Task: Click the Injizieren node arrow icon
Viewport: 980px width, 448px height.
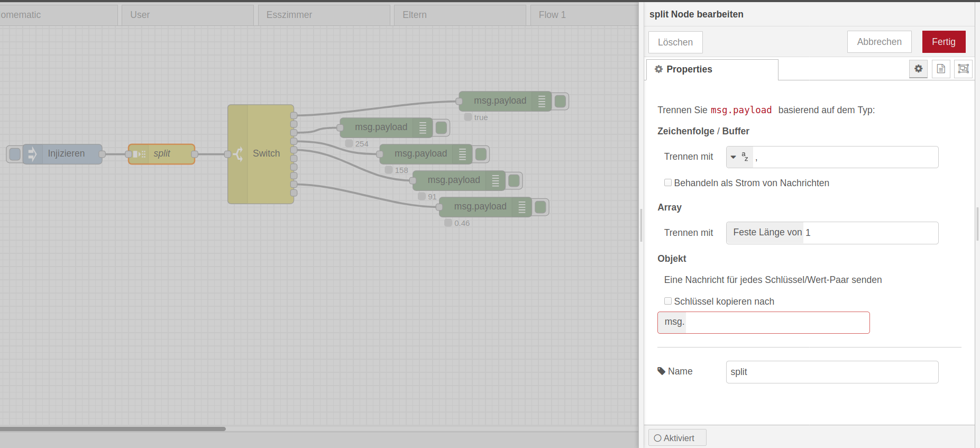Action: 32,154
